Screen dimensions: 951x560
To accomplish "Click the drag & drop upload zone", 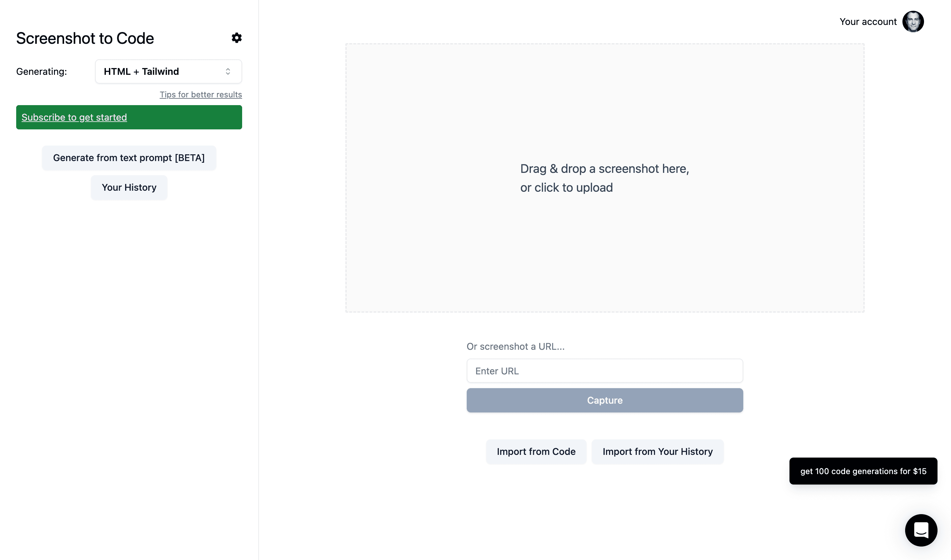I will coord(605,178).
